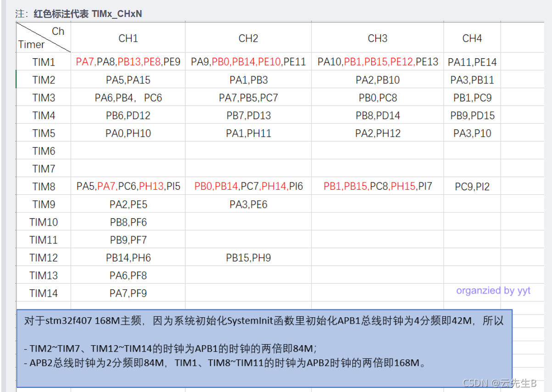Click cell PB9,PF7
The height and width of the screenshot is (392, 552).
(128, 240)
